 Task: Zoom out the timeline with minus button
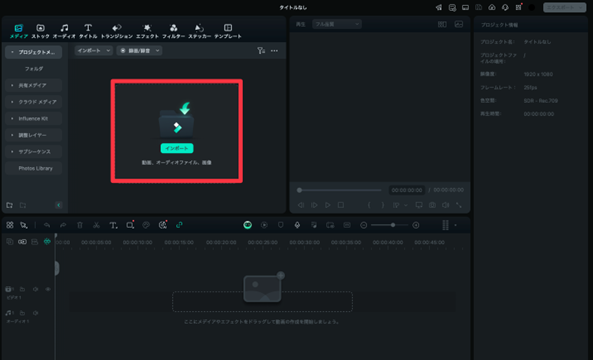363,225
